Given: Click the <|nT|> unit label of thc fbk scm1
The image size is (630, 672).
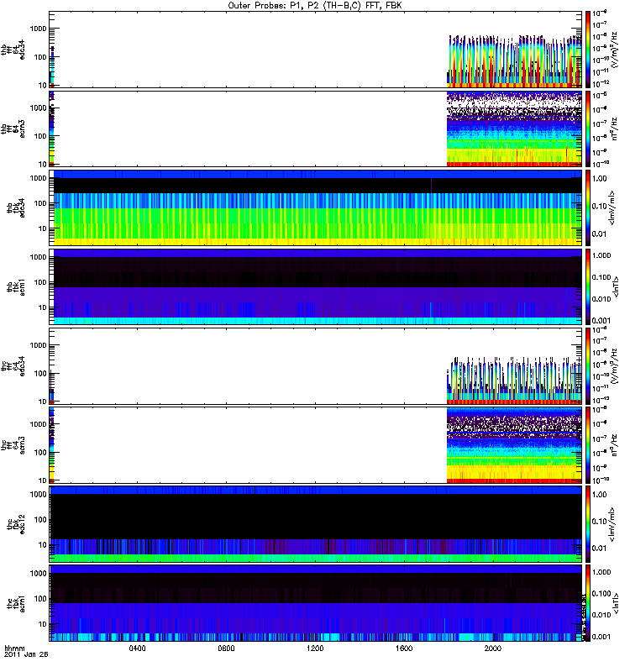Looking at the screenshot, I should click(x=617, y=603).
